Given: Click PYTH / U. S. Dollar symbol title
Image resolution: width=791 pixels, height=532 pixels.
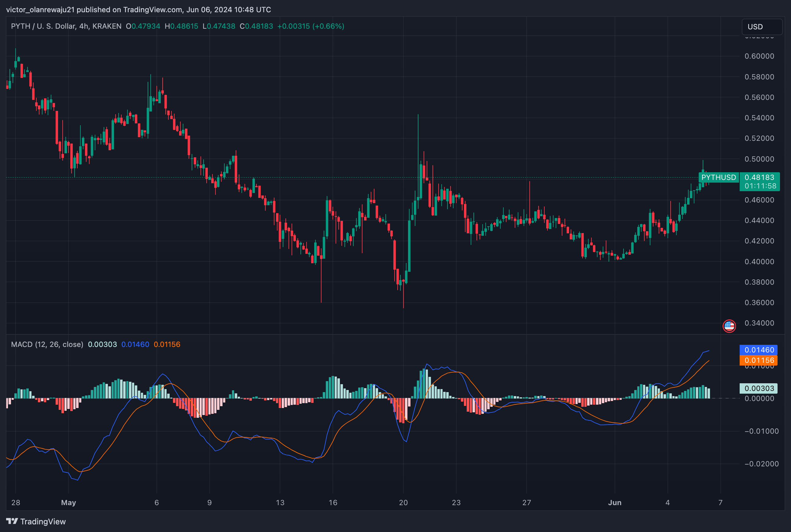Looking at the screenshot, I should click(x=43, y=26).
